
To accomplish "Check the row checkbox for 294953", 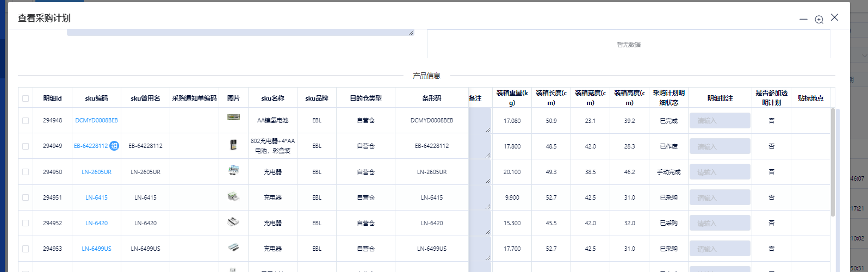I will (26, 249).
